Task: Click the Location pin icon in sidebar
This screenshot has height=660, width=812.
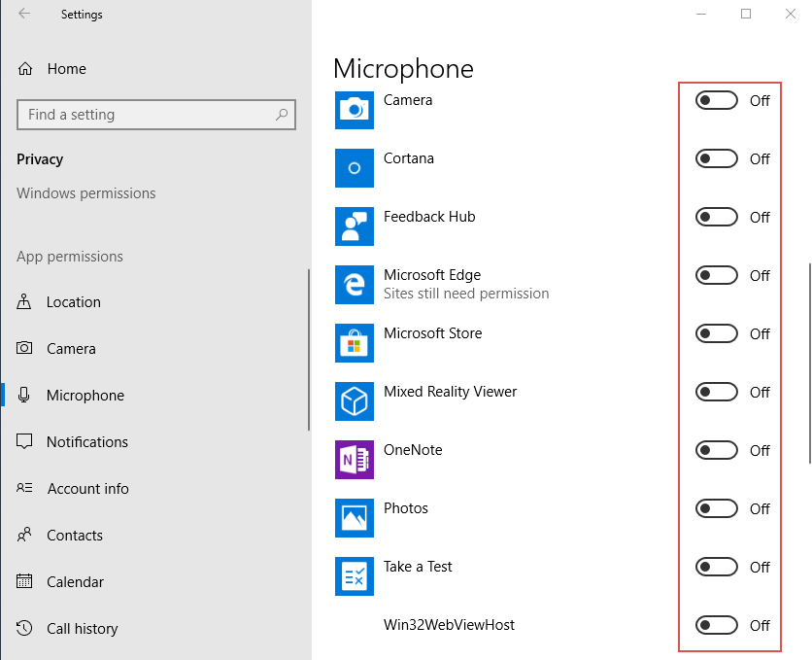Action: tap(24, 301)
